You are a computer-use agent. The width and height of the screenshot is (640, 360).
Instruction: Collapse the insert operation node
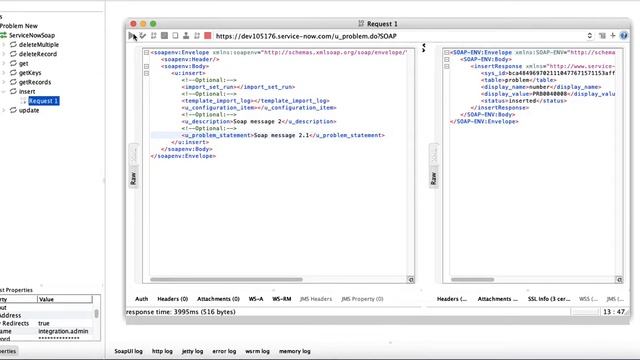click(x=4, y=91)
